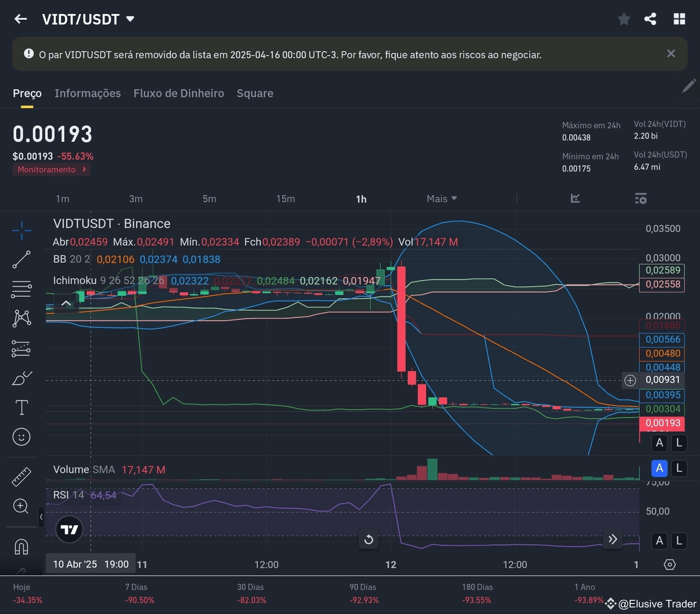Click the red 0,00193 price label

(662, 423)
